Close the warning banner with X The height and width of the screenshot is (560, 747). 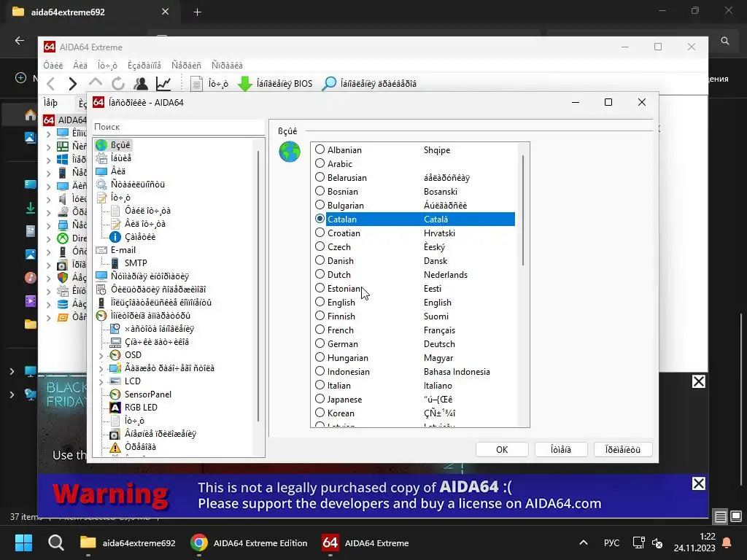pyautogui.click(x=698, y=484)
